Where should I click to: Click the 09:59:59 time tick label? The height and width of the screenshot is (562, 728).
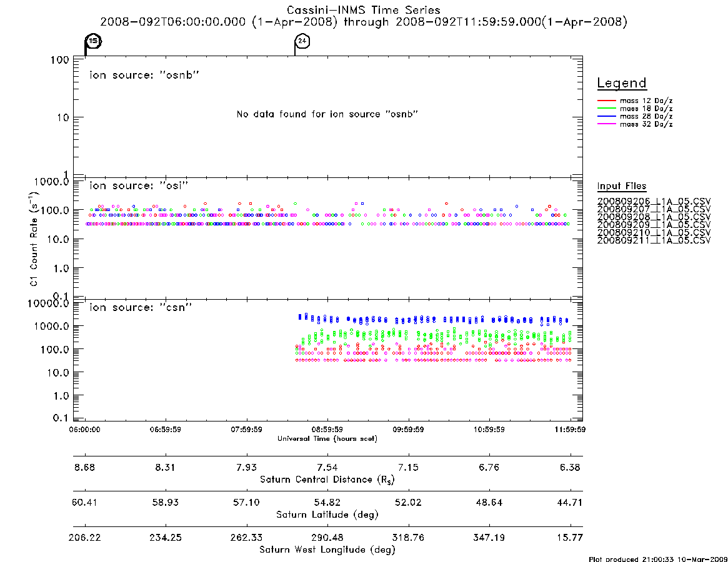(x=408, y=430)
